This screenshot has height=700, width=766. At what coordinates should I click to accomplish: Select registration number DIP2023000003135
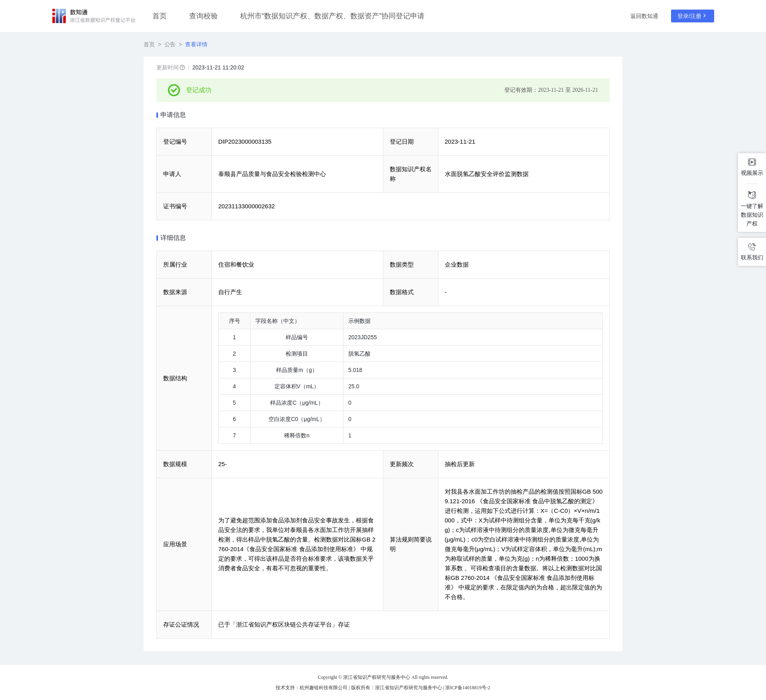[245, 142]
